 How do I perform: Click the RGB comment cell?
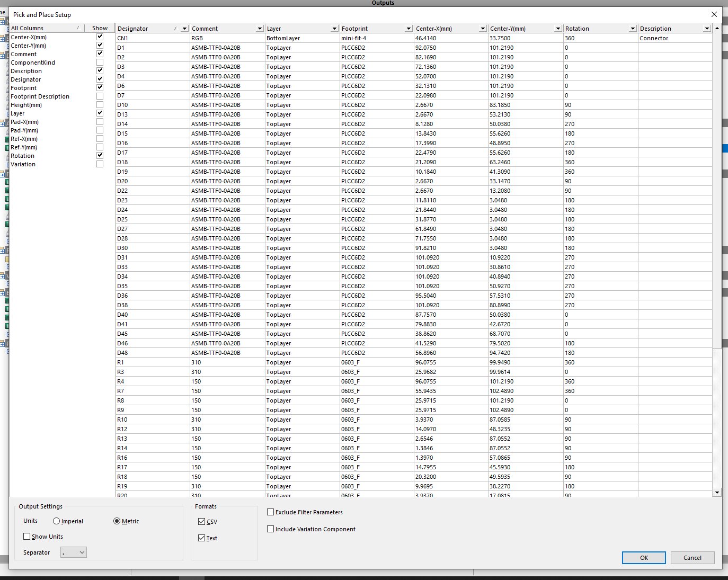point(227,38)
